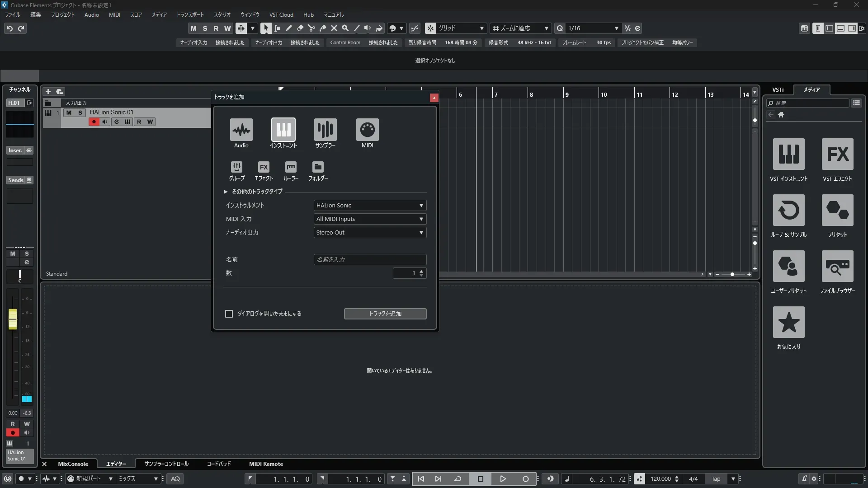The image size is (868, 488).
Task: Open ループ & サンプル media category
Action: pyautogui.click(x=788, y=211)
